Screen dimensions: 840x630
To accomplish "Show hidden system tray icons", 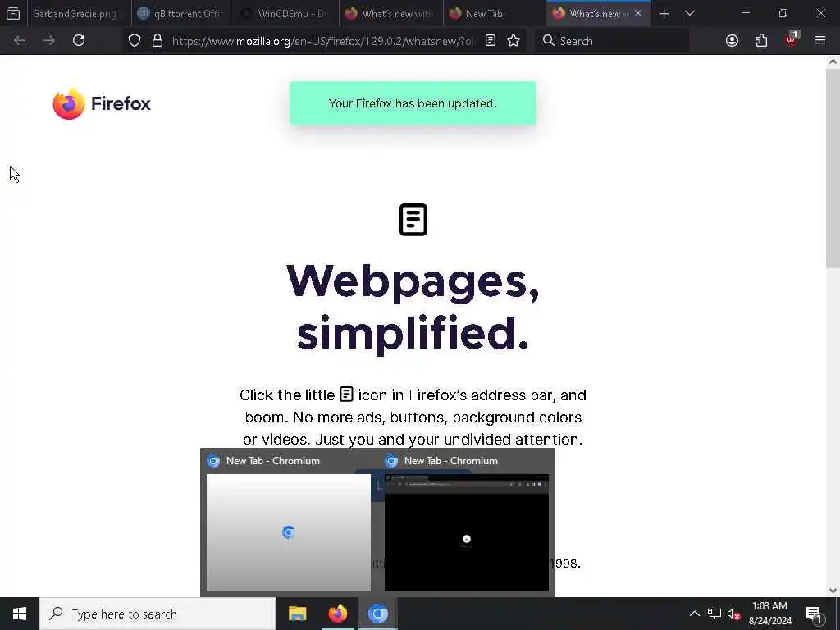I will (694, 614).
